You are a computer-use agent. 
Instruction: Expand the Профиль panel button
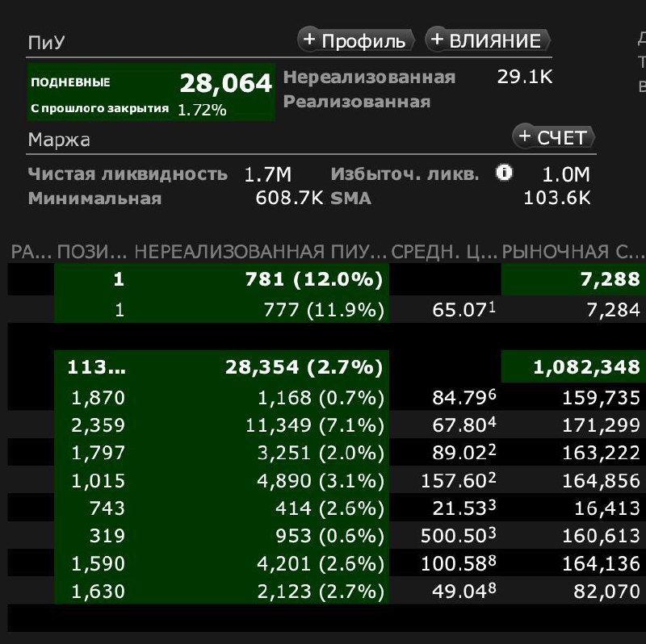(x=355, y=40)
